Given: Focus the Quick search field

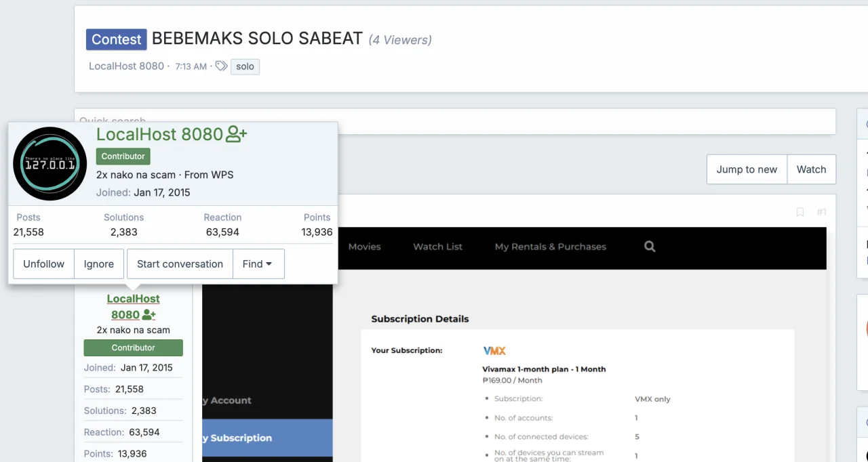Looking at the screenshot, I should click(x=455, y=121).
